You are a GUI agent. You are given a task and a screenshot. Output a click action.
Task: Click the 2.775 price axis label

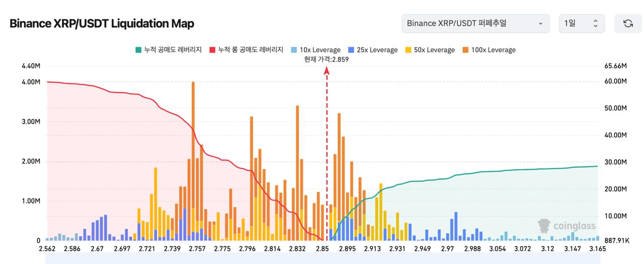pos(222,248)
